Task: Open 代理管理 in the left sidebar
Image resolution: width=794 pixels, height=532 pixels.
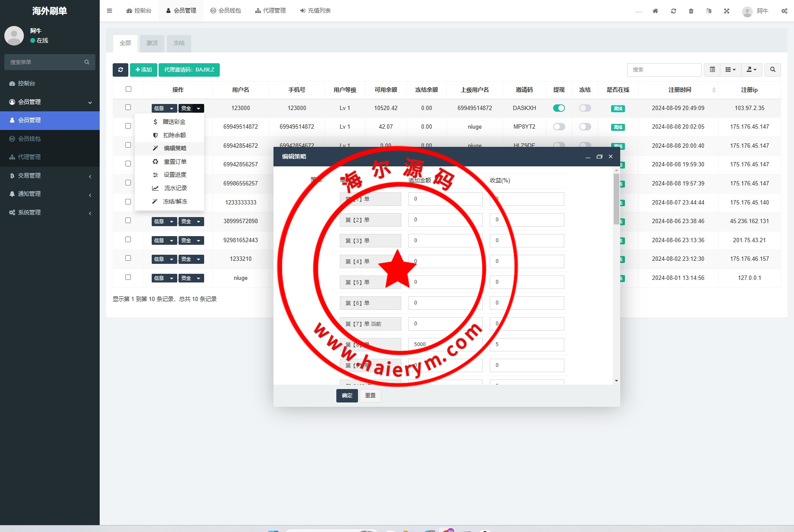Action: [x=50, y=157]
